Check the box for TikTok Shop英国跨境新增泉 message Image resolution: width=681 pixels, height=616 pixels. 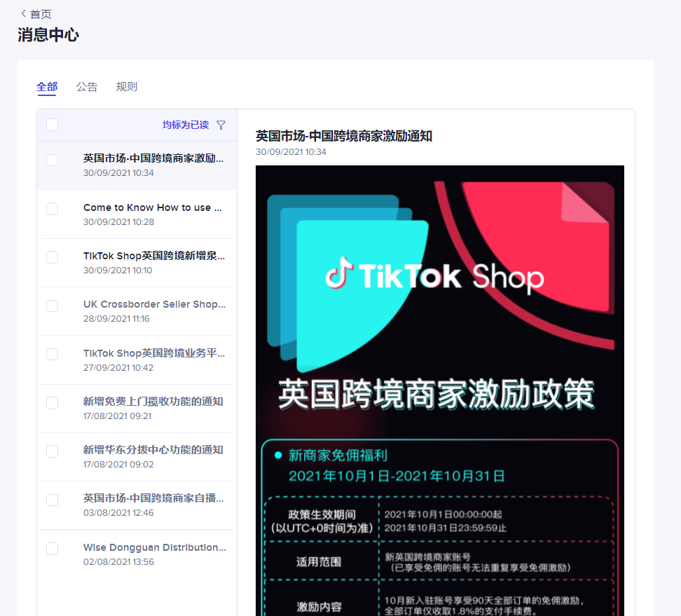click(x=52, y=257)
